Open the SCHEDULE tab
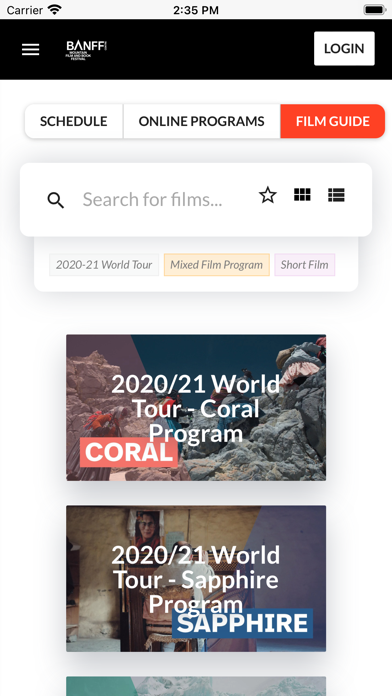This screenshot has width=392, height=696. [x=74, y=121]
